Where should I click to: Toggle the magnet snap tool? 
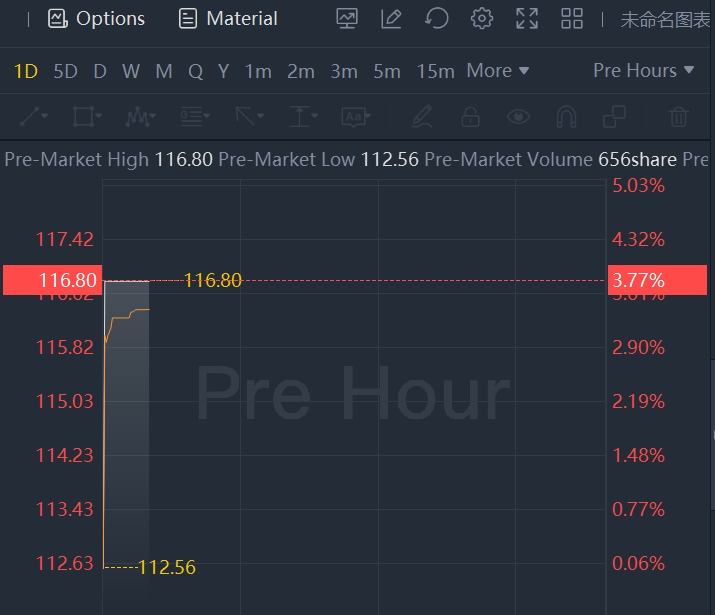[566, 117]
